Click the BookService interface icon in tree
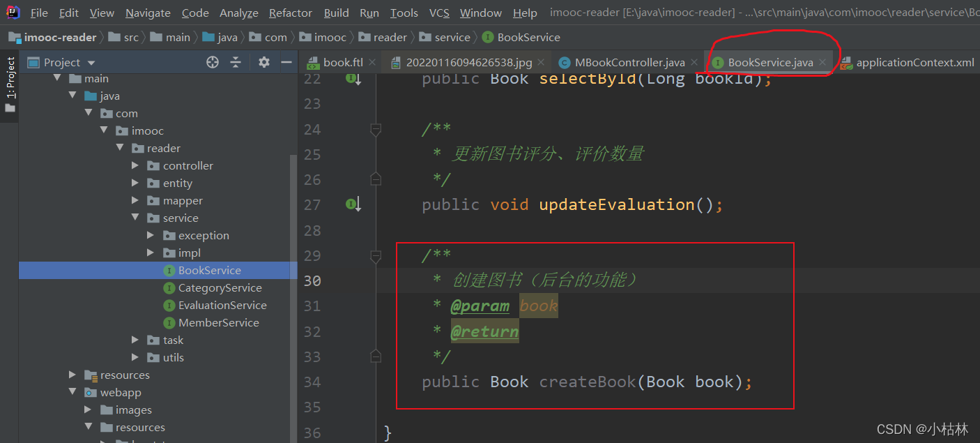 click(x=168, y=270)
